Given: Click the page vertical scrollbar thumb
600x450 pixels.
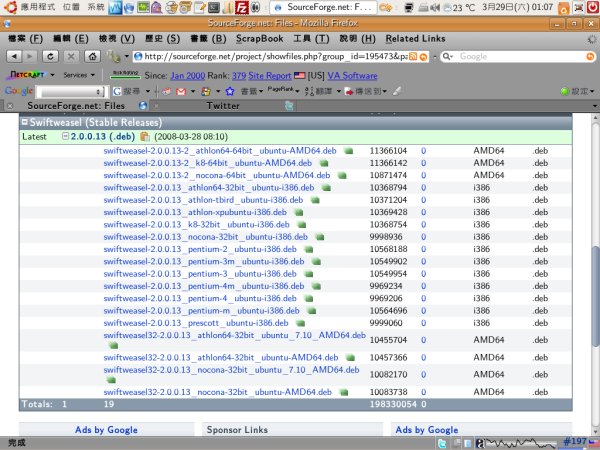Looking at the screenshot, I should point(595,299).
